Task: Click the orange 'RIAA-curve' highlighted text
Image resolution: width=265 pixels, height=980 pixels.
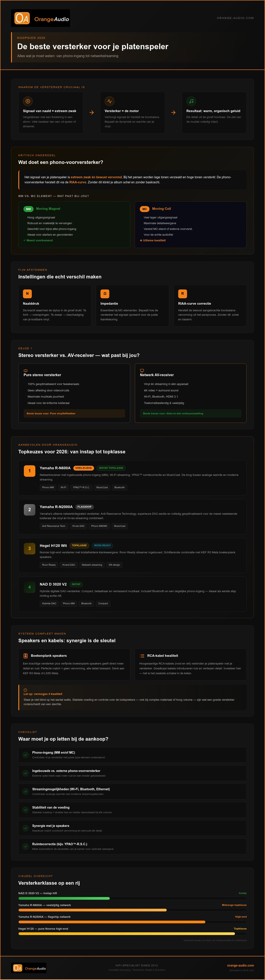Action: [x=78, y=182]
